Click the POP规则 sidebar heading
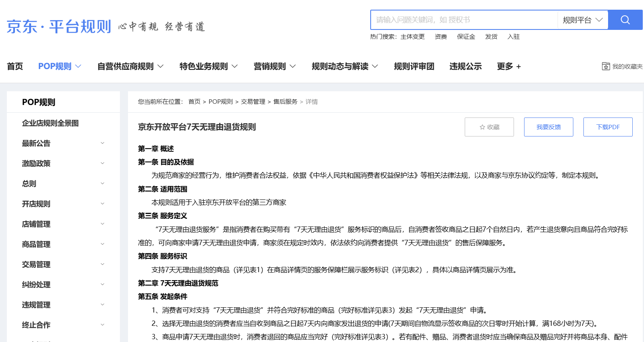Viewport: 644px width, 342px height. coord(39,102)
